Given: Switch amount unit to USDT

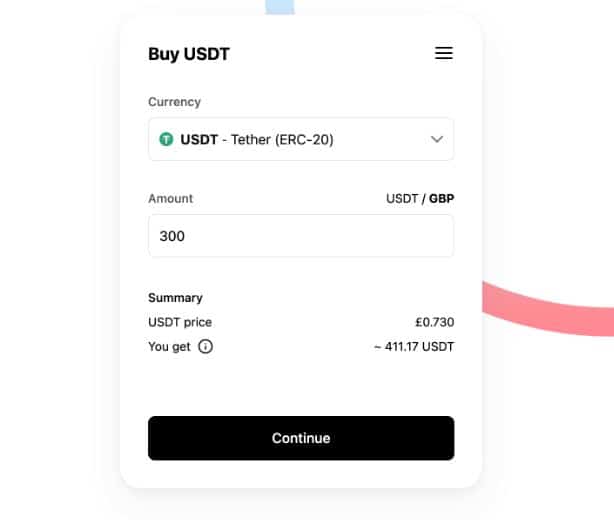Looking at the screenshot, I should (402, 199).
